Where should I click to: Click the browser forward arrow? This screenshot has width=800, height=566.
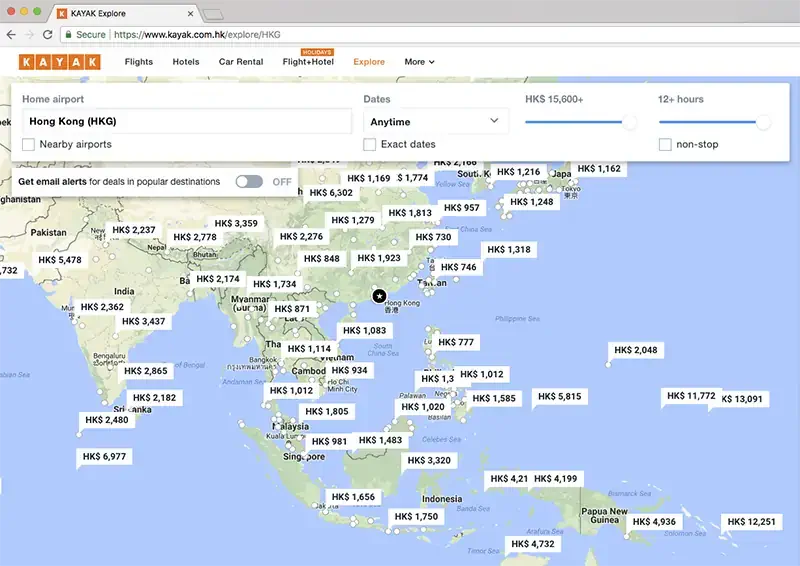click(x=30, y=35)
